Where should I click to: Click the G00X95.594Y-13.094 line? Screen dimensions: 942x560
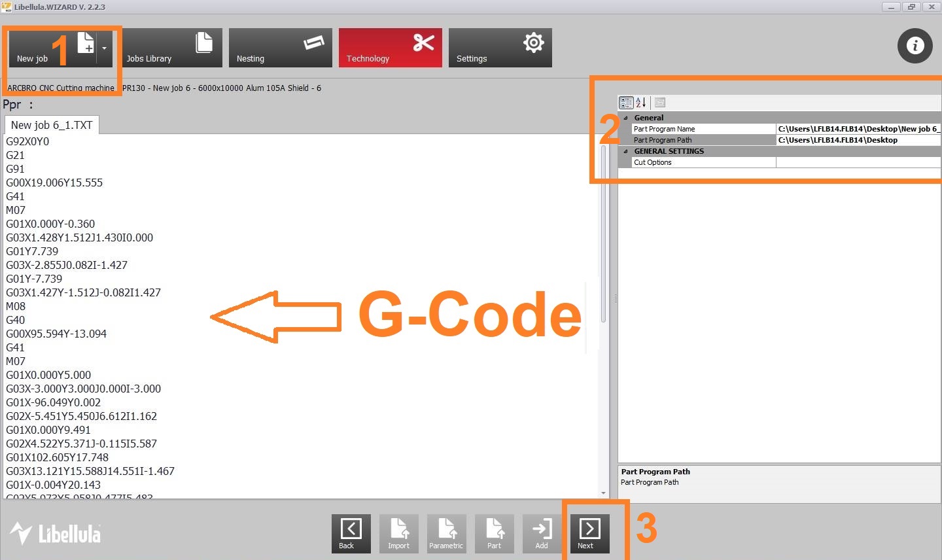(x=56, y=334)
